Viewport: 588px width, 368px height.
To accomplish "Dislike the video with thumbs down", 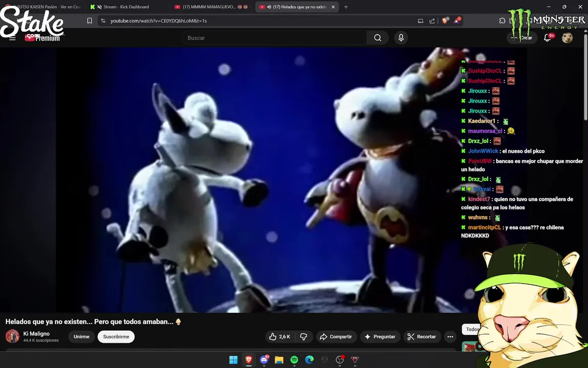I will [304, 336].
